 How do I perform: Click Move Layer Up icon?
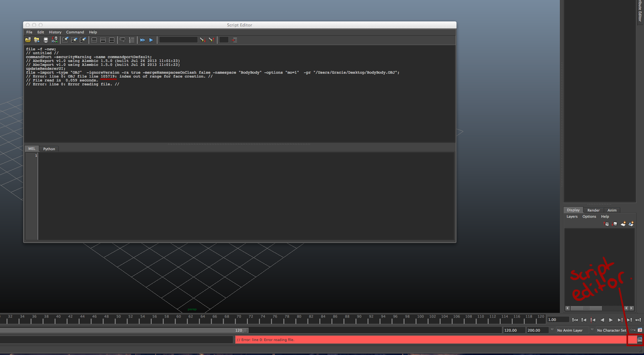(x=607, y=224)
